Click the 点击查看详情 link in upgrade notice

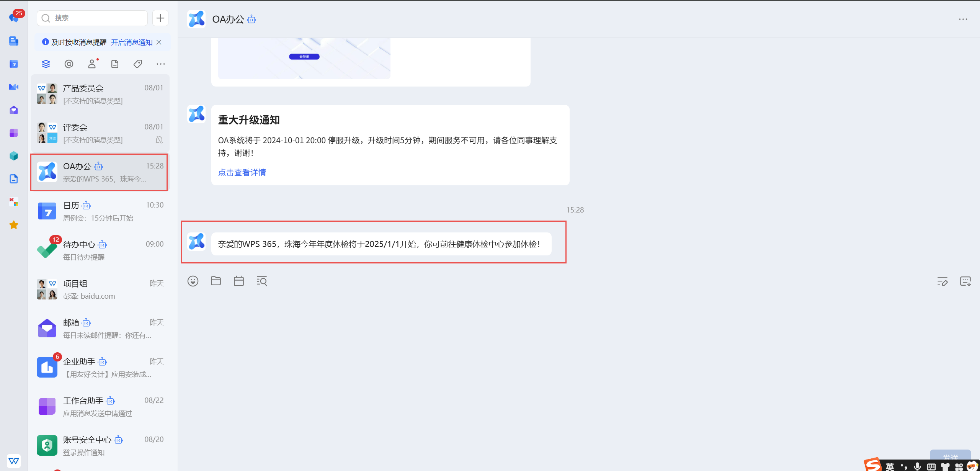click(x=242, y=172)
